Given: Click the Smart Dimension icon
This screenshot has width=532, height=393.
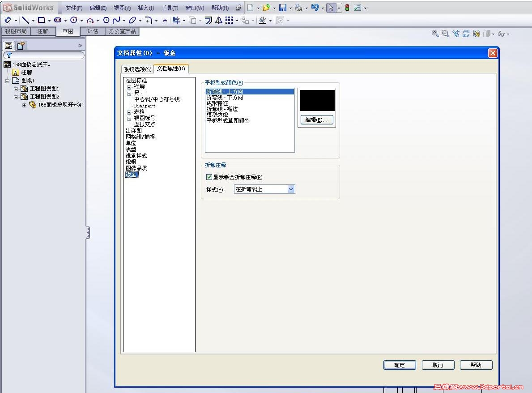Looking at the screenshot, I should (8, 20).
